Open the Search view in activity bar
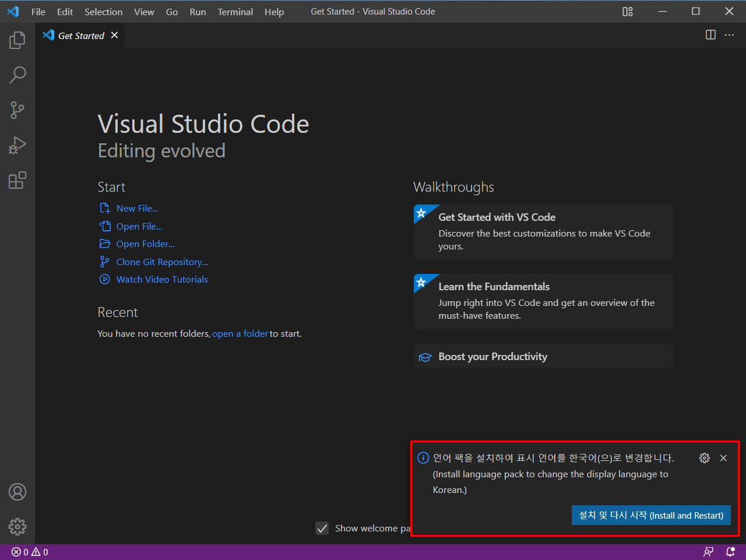 click(x=17, y=75)
